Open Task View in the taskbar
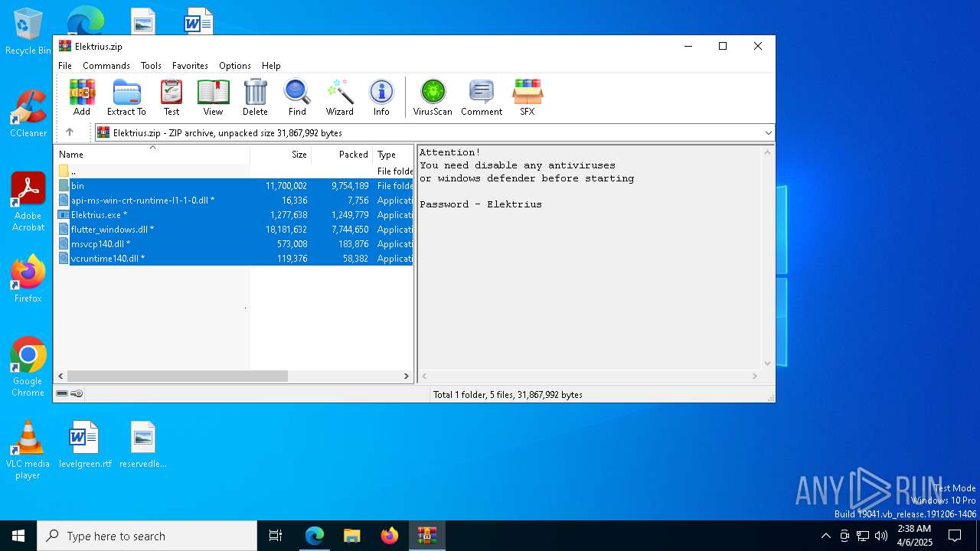The height and width of the screenshot is (551, 980). point(276,536)
